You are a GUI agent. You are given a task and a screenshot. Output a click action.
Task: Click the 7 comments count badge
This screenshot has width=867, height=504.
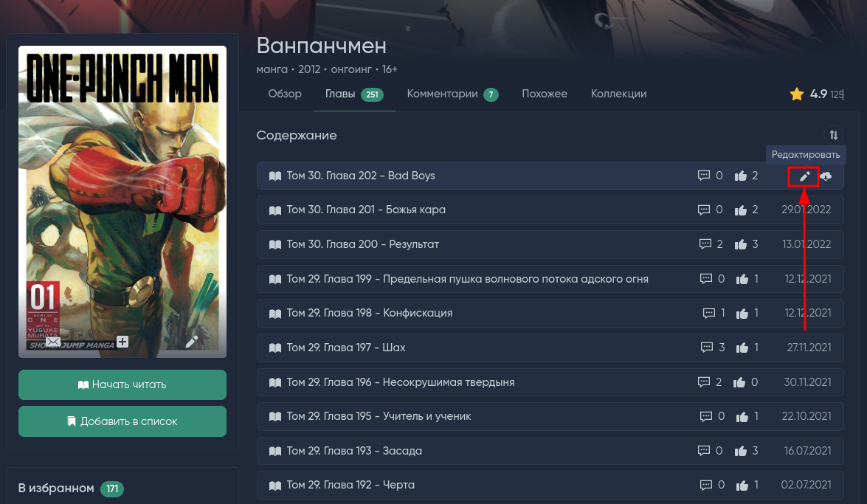click(x=491, y=94)
